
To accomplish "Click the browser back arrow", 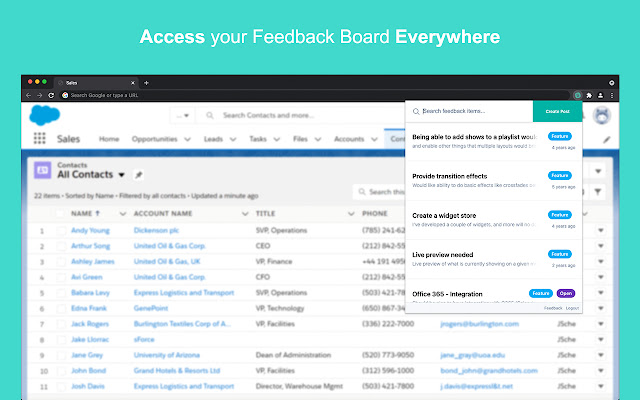I will point(29,95).
